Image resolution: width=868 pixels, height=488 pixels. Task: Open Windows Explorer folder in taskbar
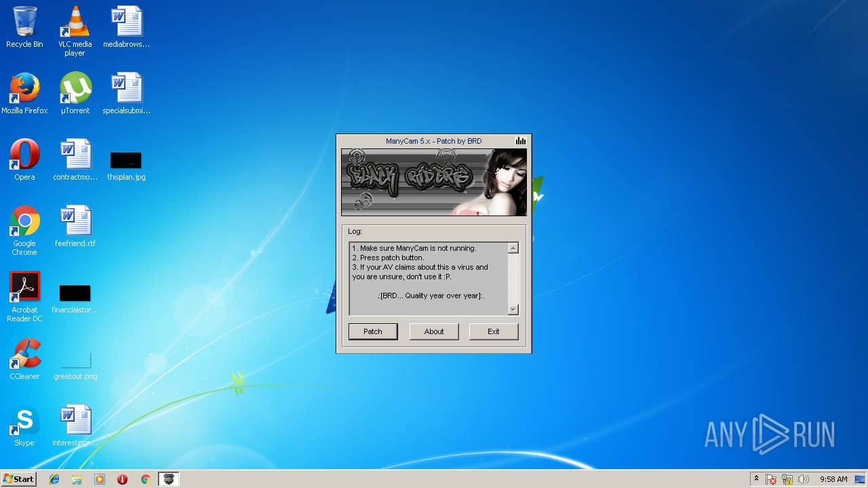[77, 479]
